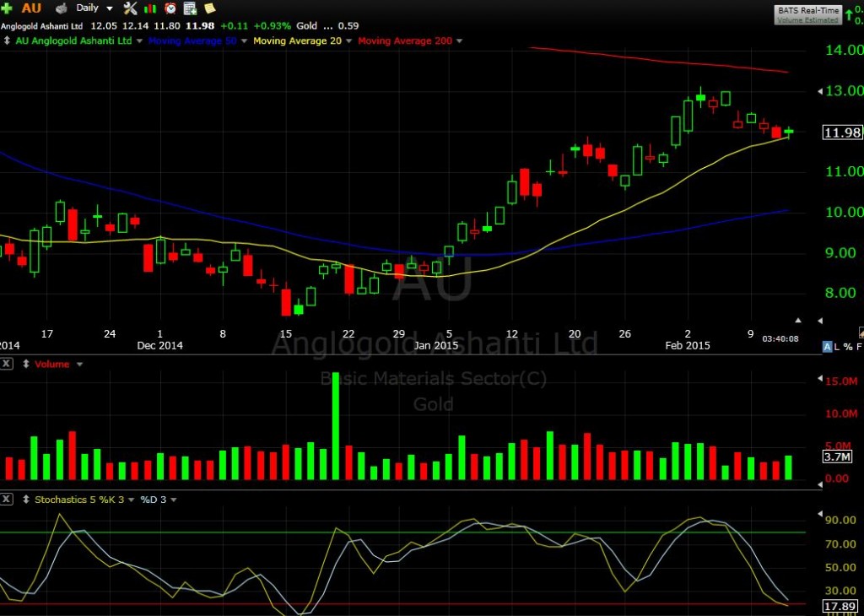The width and height of the screenshot is (864, 616).
Task: Click the green up arrow beside BATS button
Action: click(x=849, y=14)
